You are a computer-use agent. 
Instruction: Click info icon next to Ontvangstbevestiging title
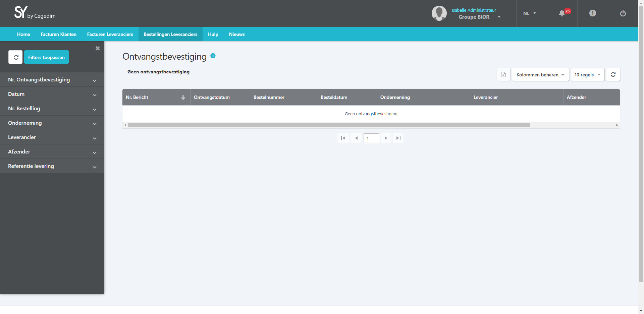tap(213, 56)
